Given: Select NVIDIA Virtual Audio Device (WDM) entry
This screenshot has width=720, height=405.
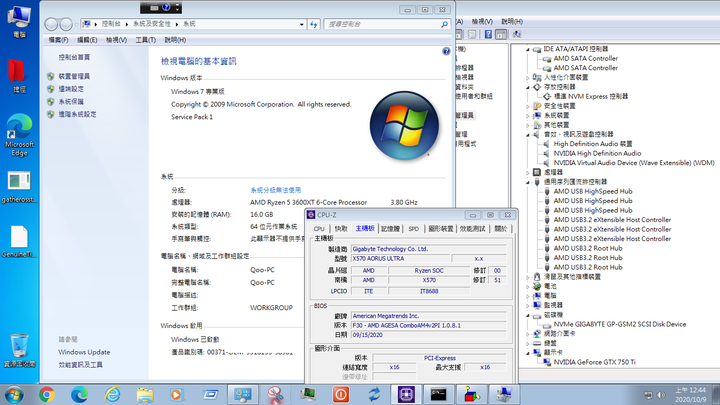Looking at the screenshot, I should click(x=634, y=163).
